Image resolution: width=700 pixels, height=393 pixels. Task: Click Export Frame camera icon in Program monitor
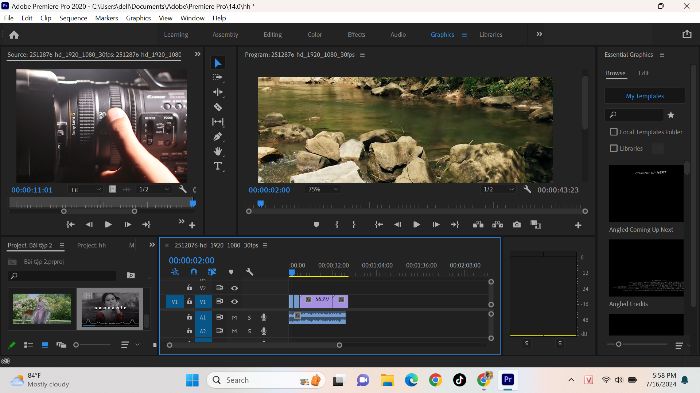coord(517,225)
